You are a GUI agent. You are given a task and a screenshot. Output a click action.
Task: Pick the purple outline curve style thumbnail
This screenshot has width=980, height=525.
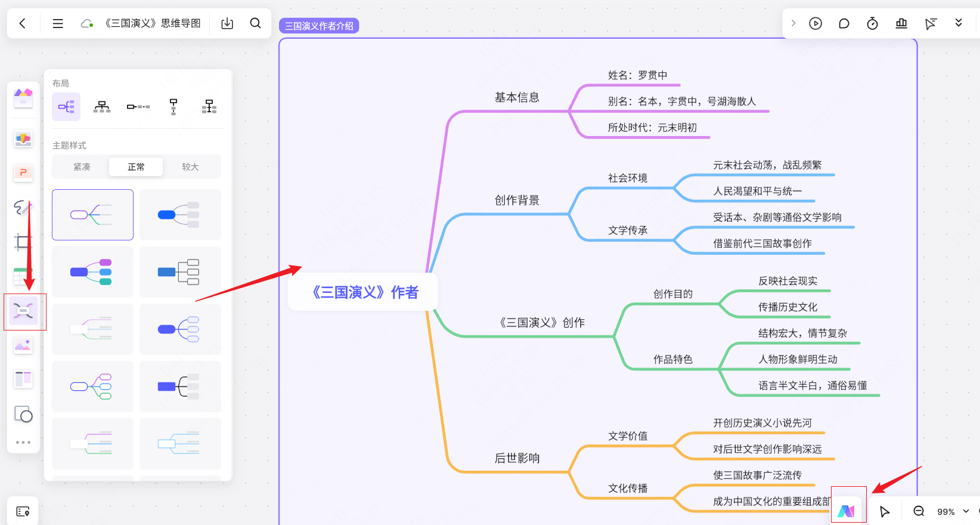click(92, 215)
